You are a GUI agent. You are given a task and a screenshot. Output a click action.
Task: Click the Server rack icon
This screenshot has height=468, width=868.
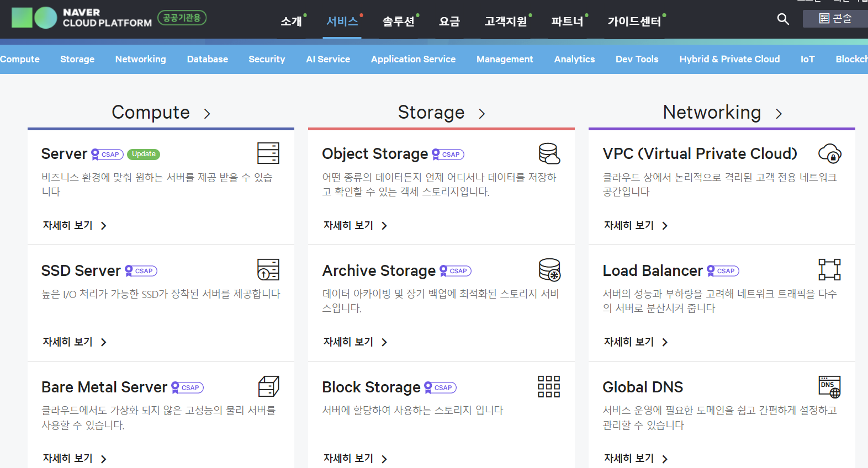click(x=268, y=153)
